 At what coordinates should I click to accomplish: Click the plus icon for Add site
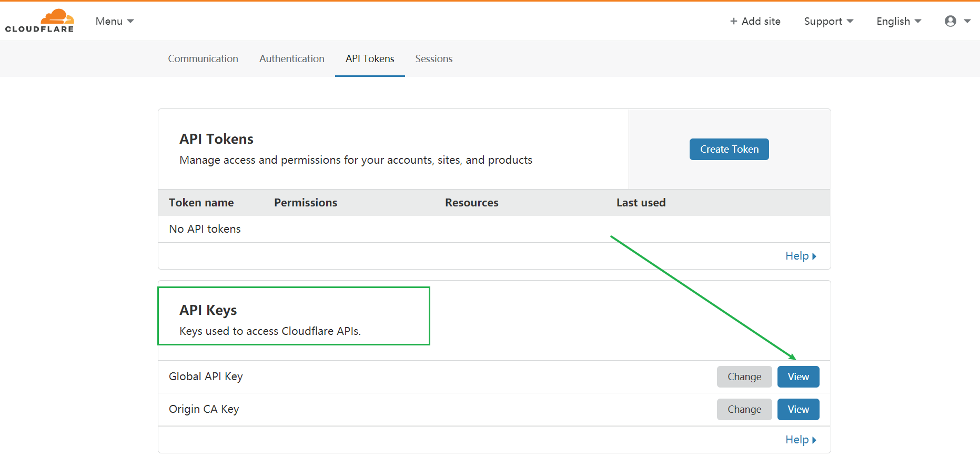(733, 21)
